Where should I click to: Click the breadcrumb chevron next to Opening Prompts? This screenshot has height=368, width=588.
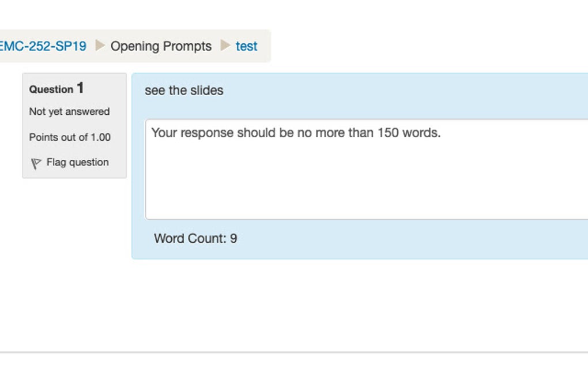(x=224, y=46)
